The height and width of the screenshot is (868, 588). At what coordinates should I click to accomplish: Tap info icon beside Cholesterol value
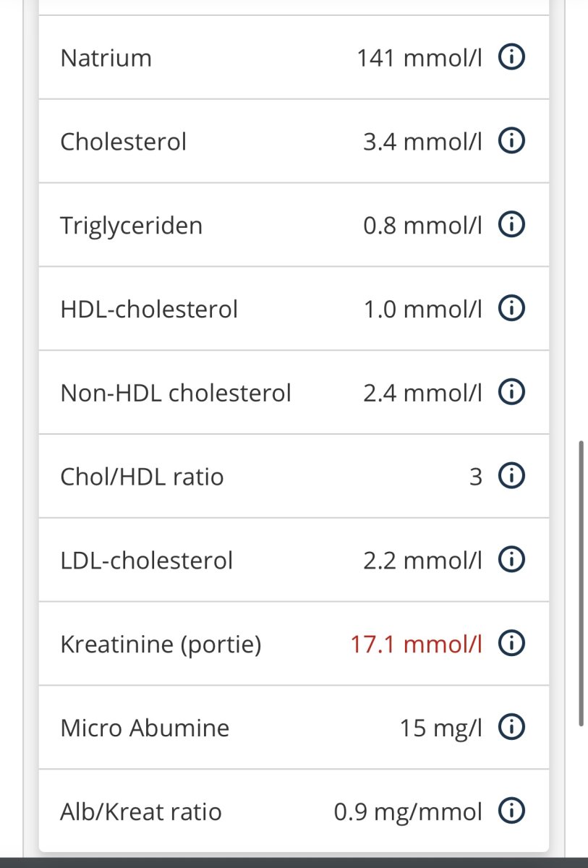511,142
